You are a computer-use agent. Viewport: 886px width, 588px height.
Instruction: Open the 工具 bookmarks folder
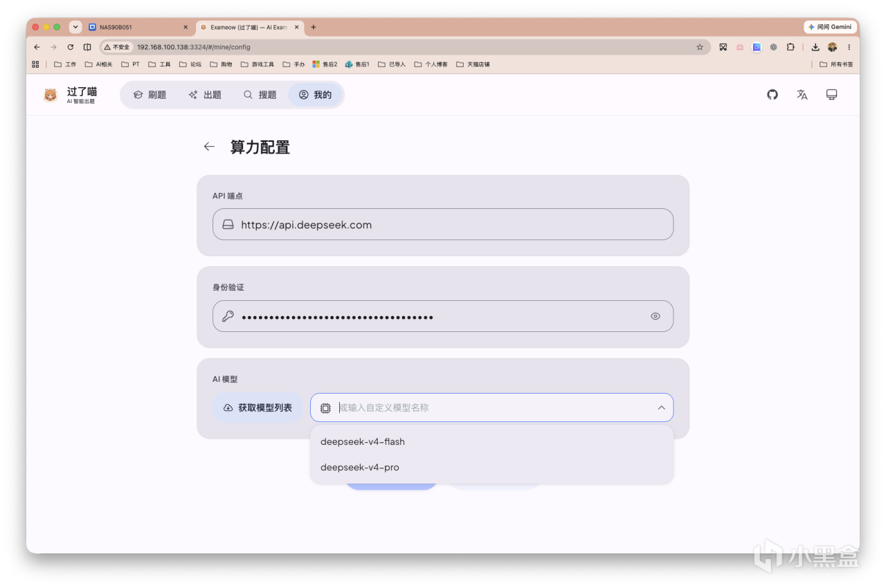[x=159, y=64]
